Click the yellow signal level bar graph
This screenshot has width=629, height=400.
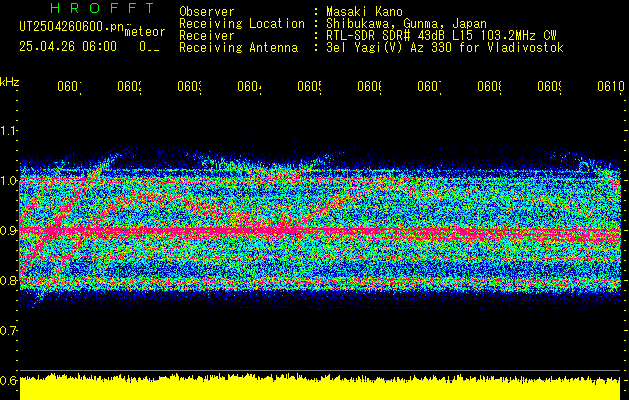coord(320,387)
